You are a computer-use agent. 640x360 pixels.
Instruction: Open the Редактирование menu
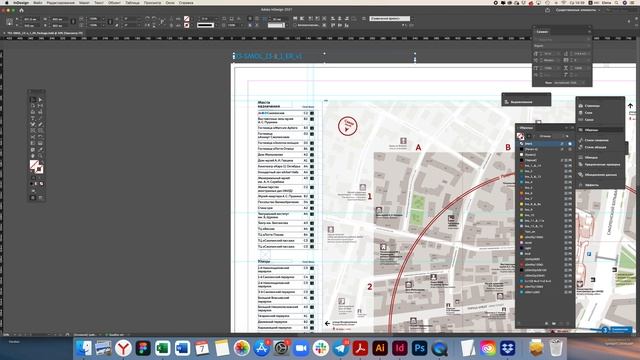60,2
